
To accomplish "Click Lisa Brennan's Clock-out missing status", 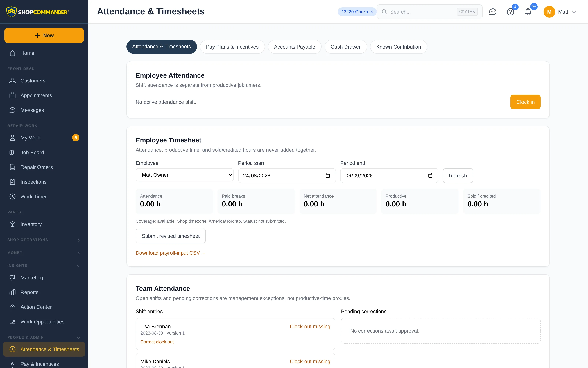I will click(310, 327).
